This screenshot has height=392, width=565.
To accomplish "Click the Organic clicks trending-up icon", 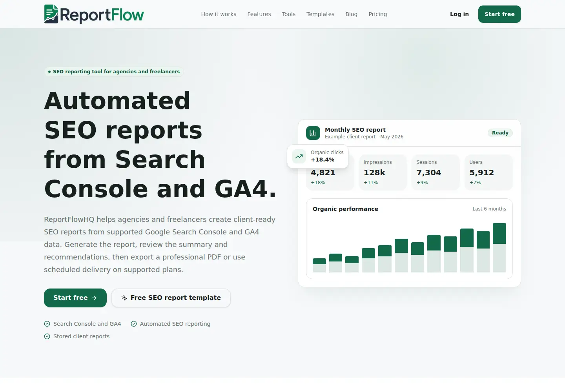I will [299, 156].
